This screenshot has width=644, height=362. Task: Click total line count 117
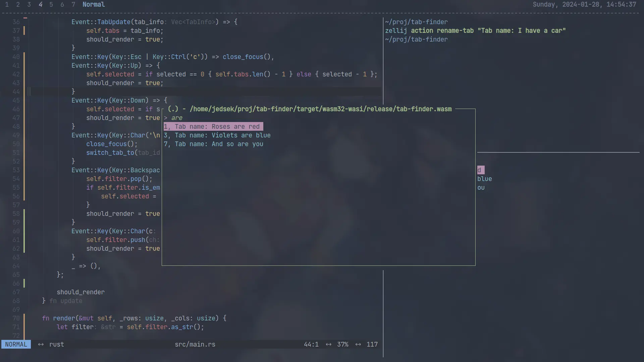click(372, 345)
